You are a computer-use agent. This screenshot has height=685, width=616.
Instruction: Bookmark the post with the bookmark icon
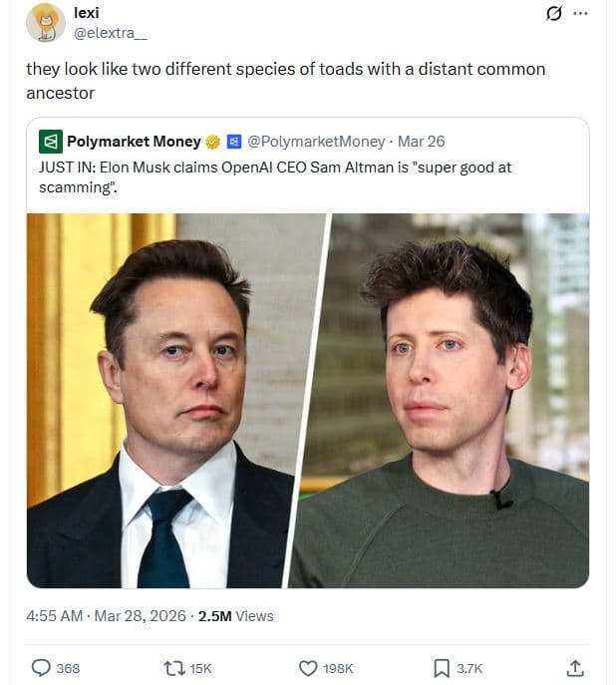442,668
